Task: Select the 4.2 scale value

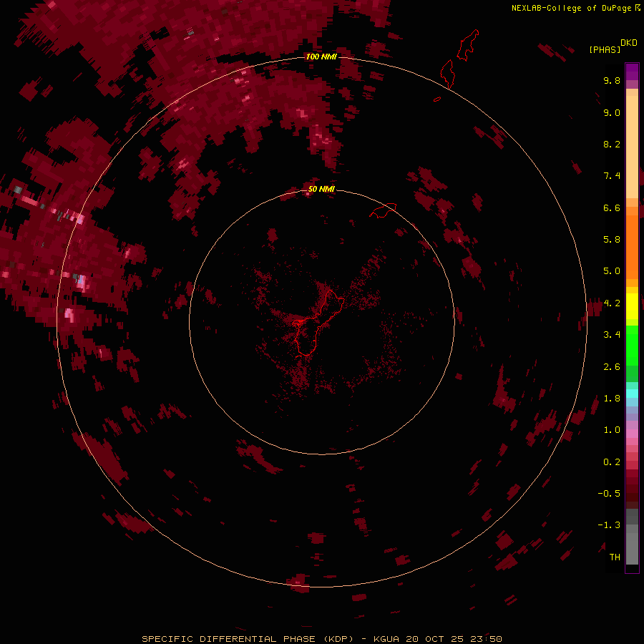Action: [x=612, y=303]
